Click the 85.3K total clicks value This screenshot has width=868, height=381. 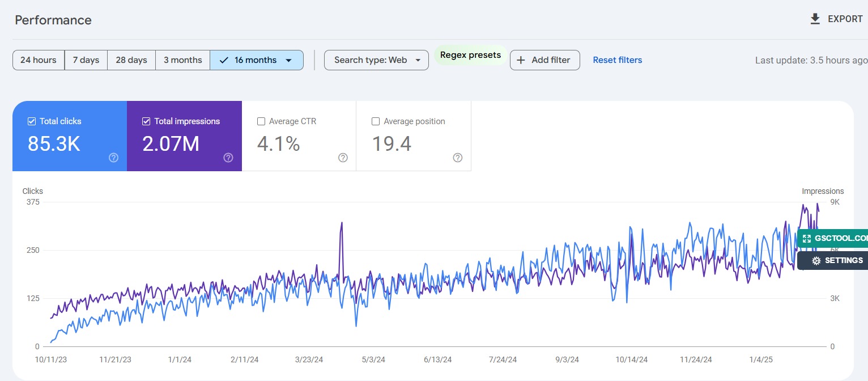coord(54,144)
